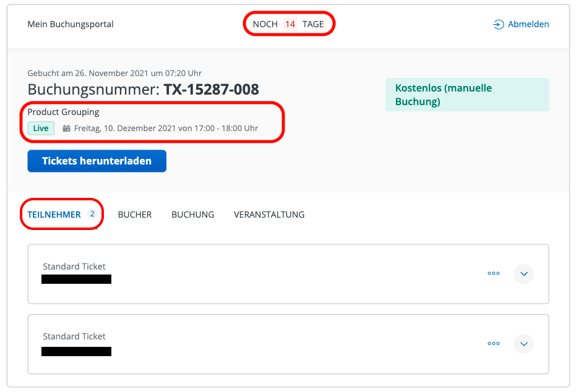
Task: Click the calendar icon next to the event date
Action: coord(66,129)
